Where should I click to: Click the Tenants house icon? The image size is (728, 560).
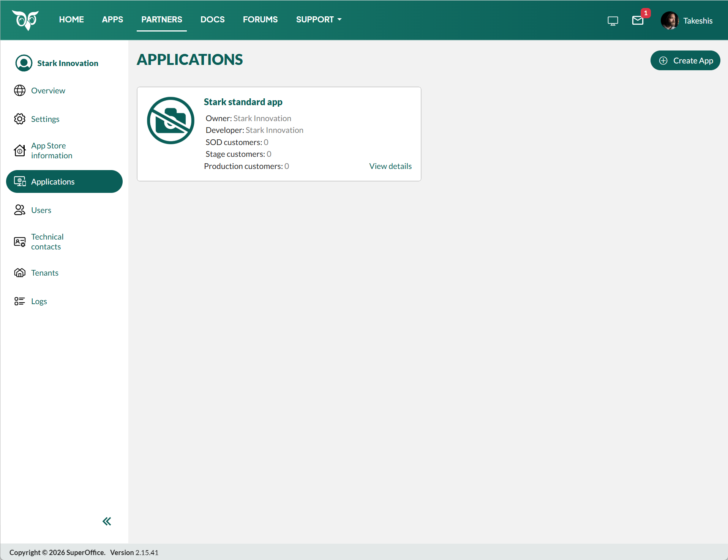[x=20, y=273]
